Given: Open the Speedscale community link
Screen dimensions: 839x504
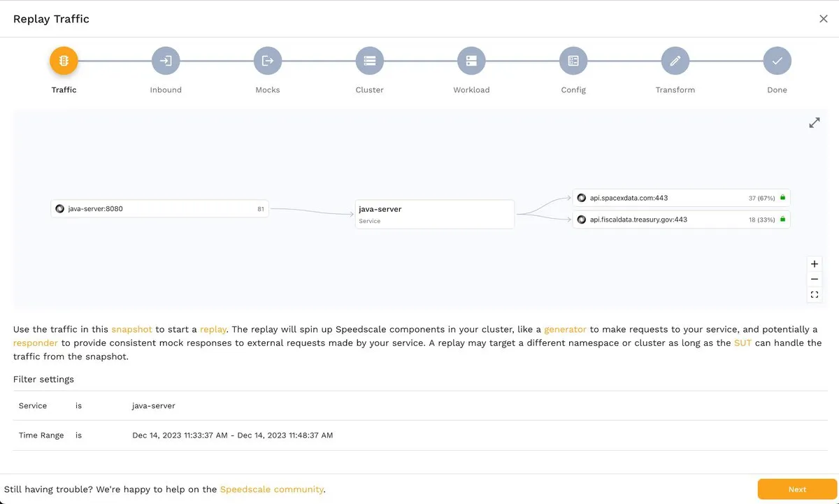Looking at the screenshot, I should click(271, 489).
